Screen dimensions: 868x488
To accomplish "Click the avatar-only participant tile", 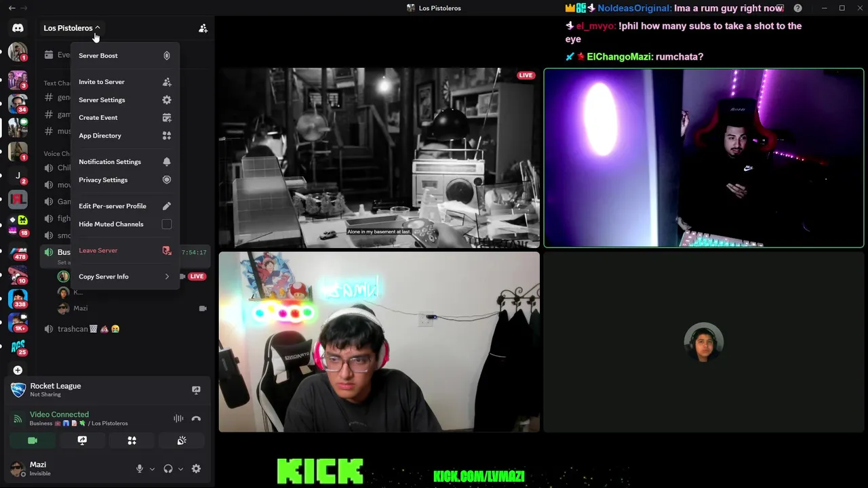I will 704,342.
